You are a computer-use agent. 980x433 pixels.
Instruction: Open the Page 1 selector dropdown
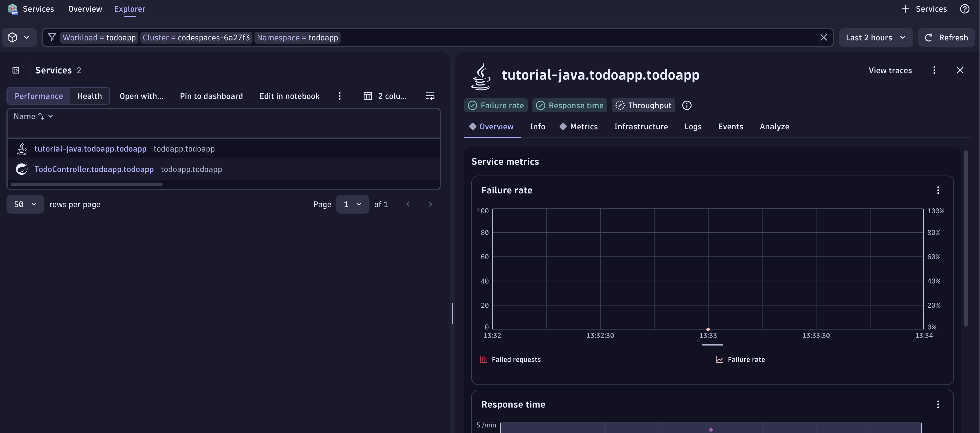click(352, 204)
